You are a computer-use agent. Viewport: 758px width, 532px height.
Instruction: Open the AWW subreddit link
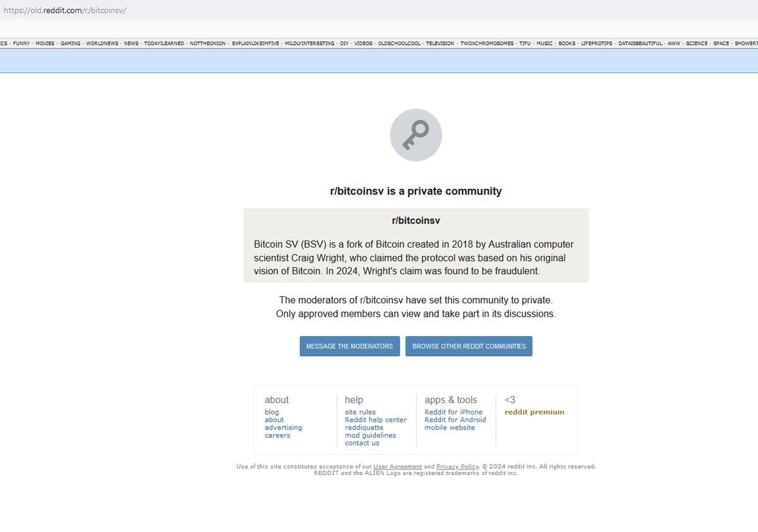pos(674,44)
